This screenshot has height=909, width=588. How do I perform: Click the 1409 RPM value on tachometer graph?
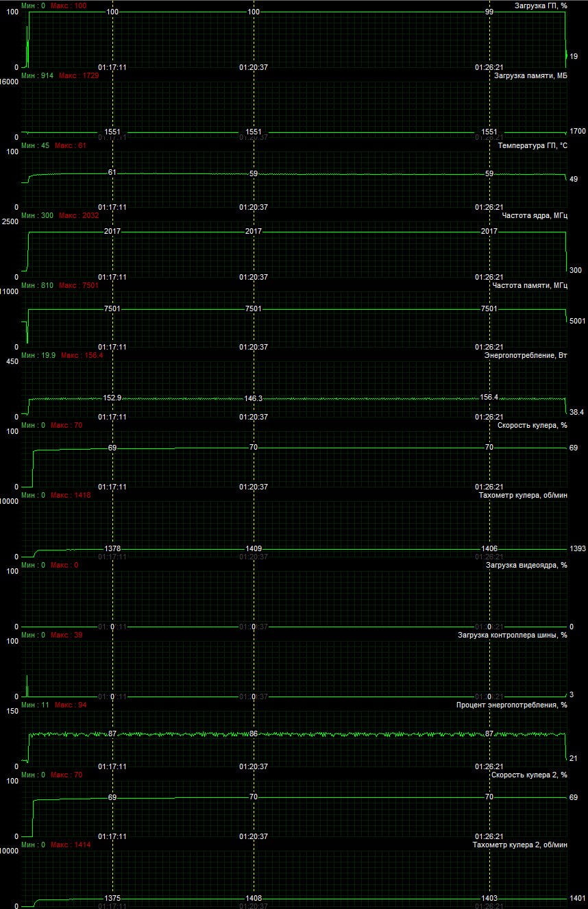click(254, 549)
